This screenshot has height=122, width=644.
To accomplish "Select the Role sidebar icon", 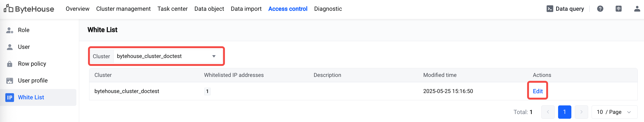I will click(x=10, y=30).
